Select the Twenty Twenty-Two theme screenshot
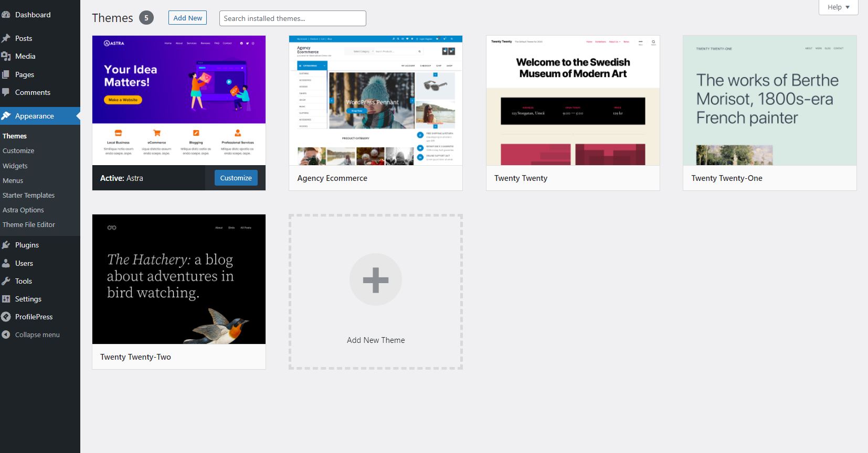This screenshot has height=453, width=868. point(179,279)
